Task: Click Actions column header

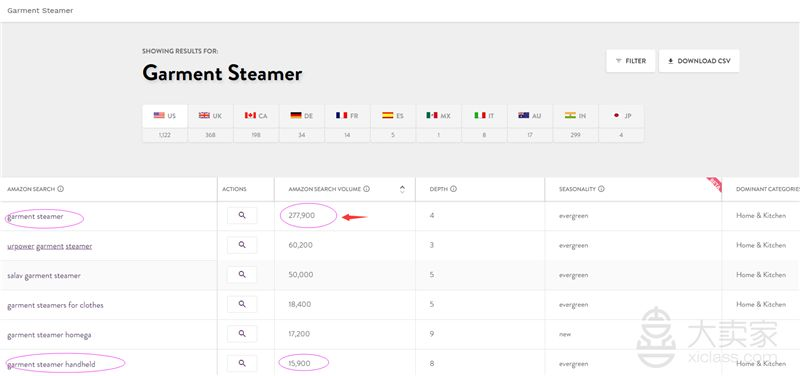Action: point(234,189)
